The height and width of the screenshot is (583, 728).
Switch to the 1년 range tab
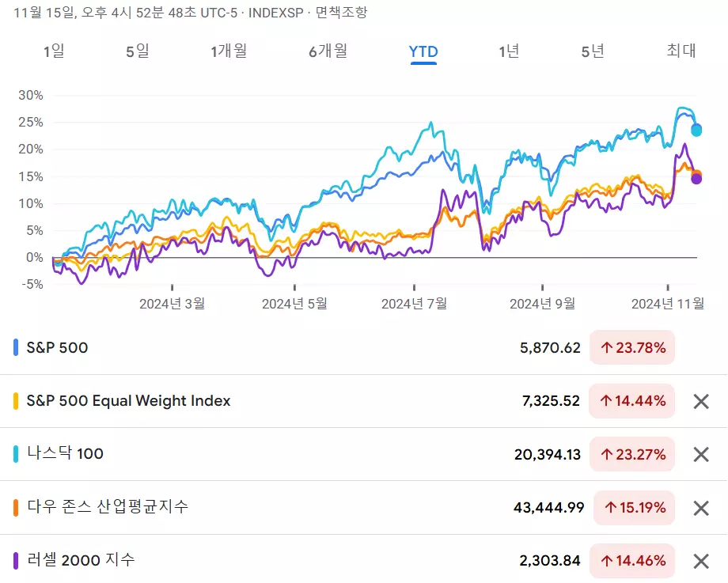[x=508, y=51]
